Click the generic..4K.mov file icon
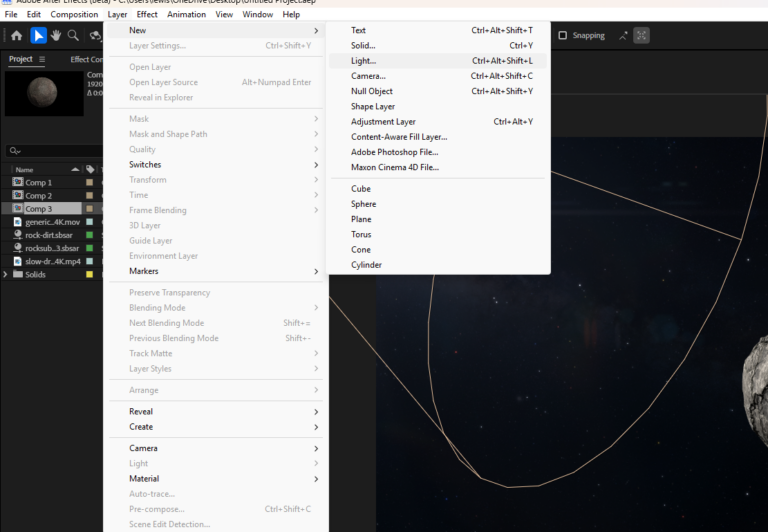The height and width of the screenshot is (532, 768). pyautogui.click(x=18, y=221)
